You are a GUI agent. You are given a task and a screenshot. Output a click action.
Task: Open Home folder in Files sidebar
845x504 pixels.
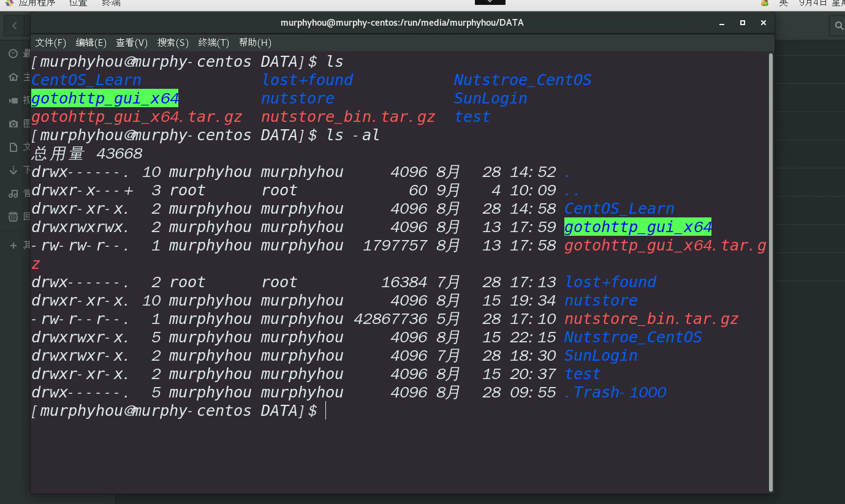point(13,77)
